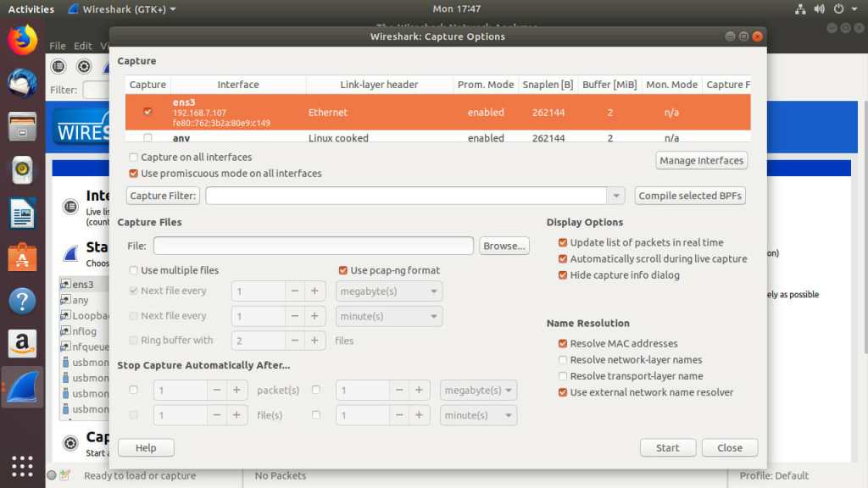Open the megabyte(s) dropdown in Stop Capture section
The height and width of the screenshot is (488, 868).
pos(478,390)
